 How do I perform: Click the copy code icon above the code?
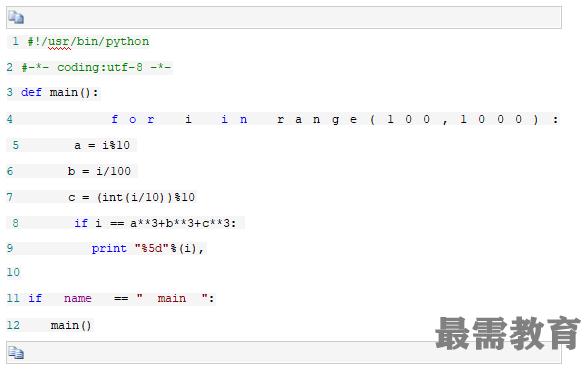16,17
